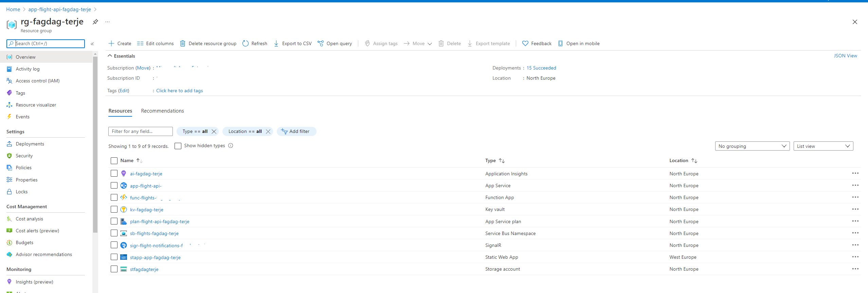
Task: Click the Cost alerts (preview) icon
Action: pyautogui.click(x=10, y=231)
